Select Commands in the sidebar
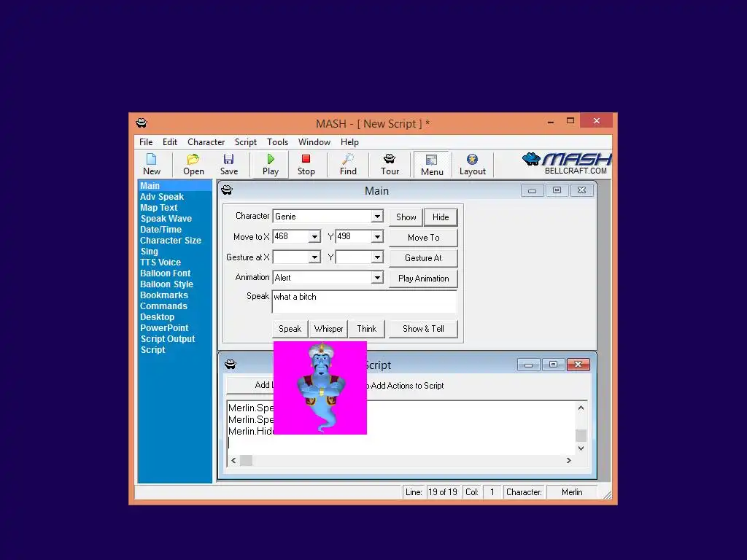 pyautogui.click(x=163, y=306)
